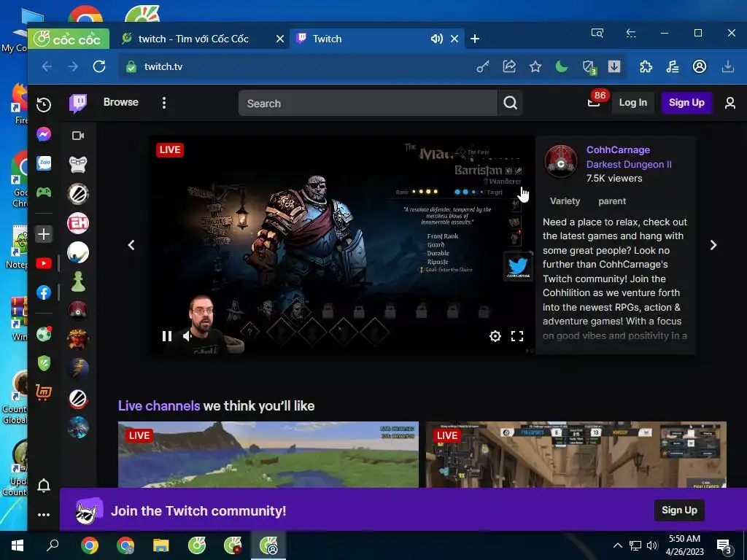Open Zalo from the browser sidebar
The width and height of the screenshot is (747, 560).
(x=44, y=163)
